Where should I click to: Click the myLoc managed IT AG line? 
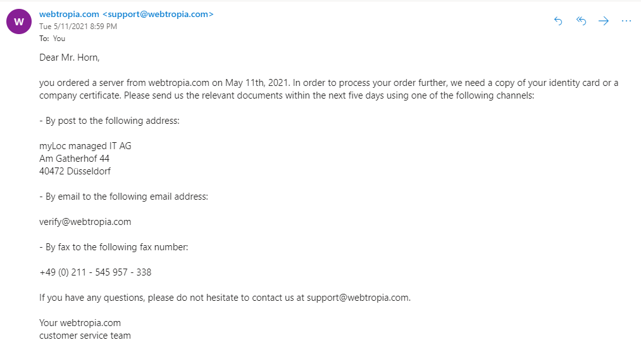(85, 146)
